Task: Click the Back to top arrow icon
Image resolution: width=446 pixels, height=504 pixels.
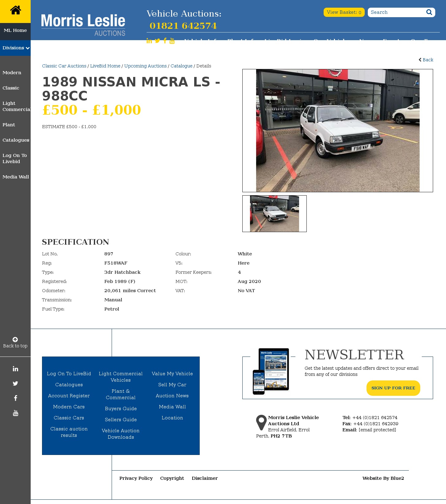Action: [x=15, y=339]
